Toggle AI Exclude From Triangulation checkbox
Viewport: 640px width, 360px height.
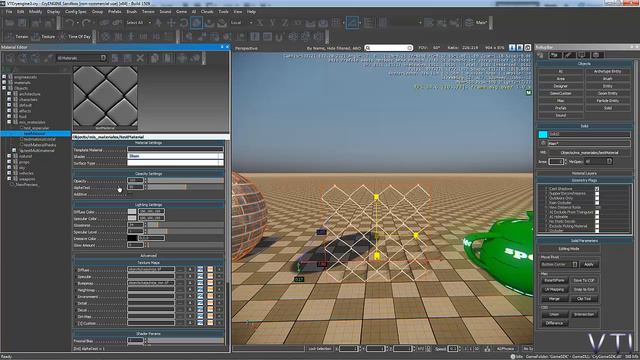pyautogui.click(x=597, y=212)
